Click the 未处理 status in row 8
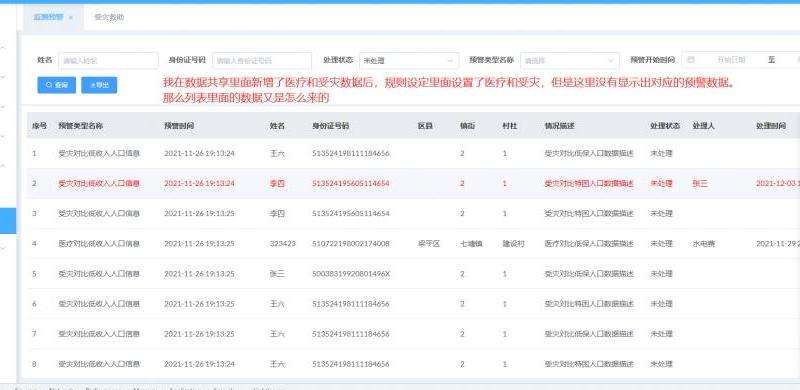The width and height of the screenshot is (800, 390). coord(661,364)
